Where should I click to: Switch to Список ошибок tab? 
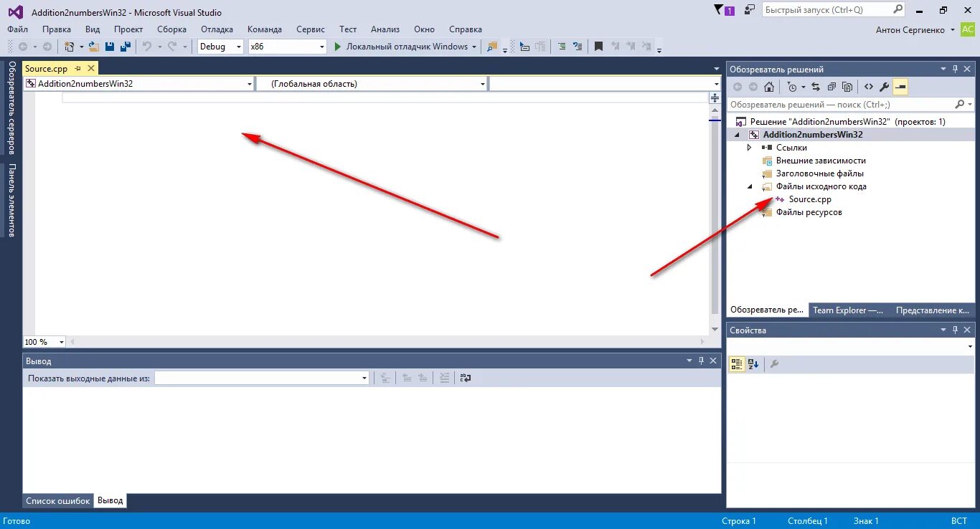point(58,501)
